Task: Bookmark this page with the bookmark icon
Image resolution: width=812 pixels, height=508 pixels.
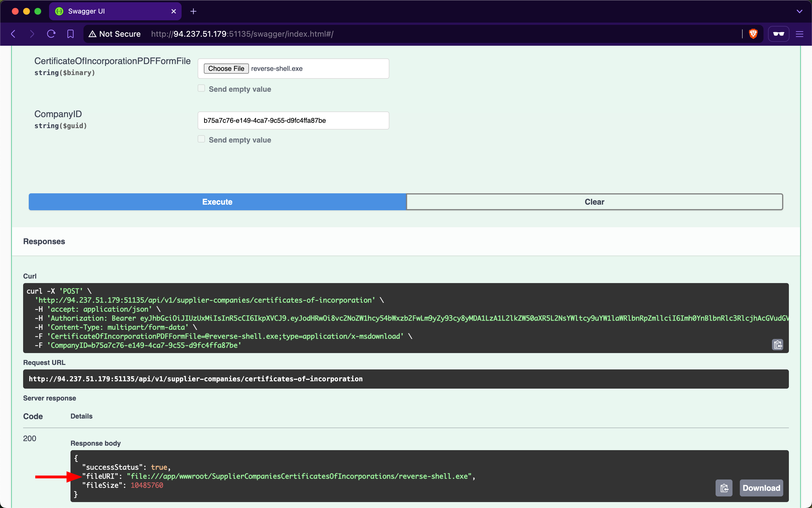Action: (x=70, y=34)
